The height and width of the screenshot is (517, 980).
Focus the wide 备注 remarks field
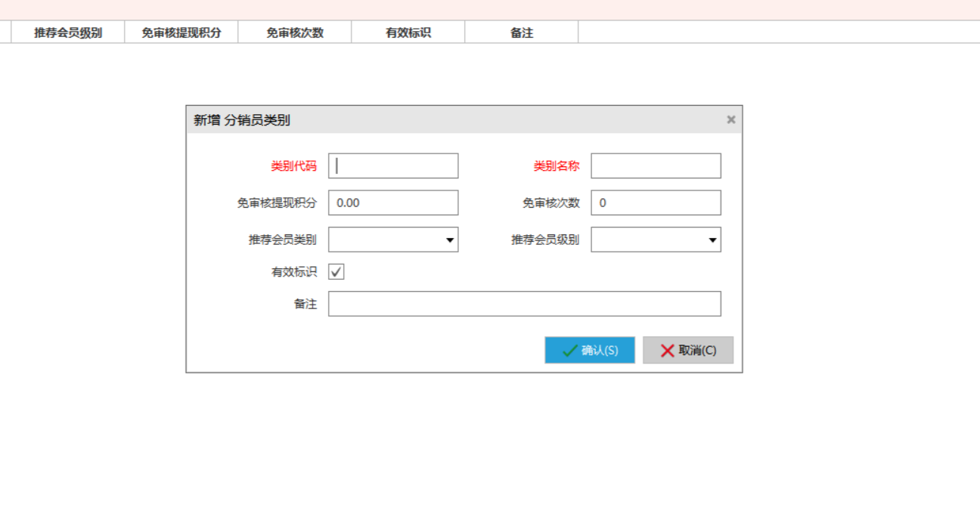[x=524, y=304]
